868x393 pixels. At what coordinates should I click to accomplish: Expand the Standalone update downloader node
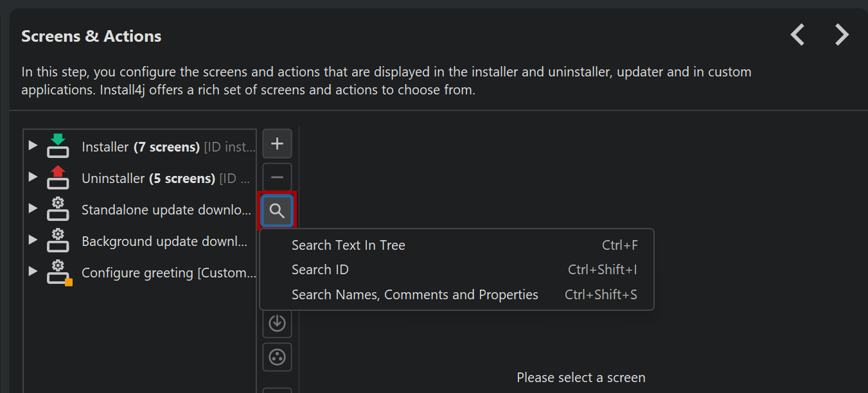click(x=33, y=208)
